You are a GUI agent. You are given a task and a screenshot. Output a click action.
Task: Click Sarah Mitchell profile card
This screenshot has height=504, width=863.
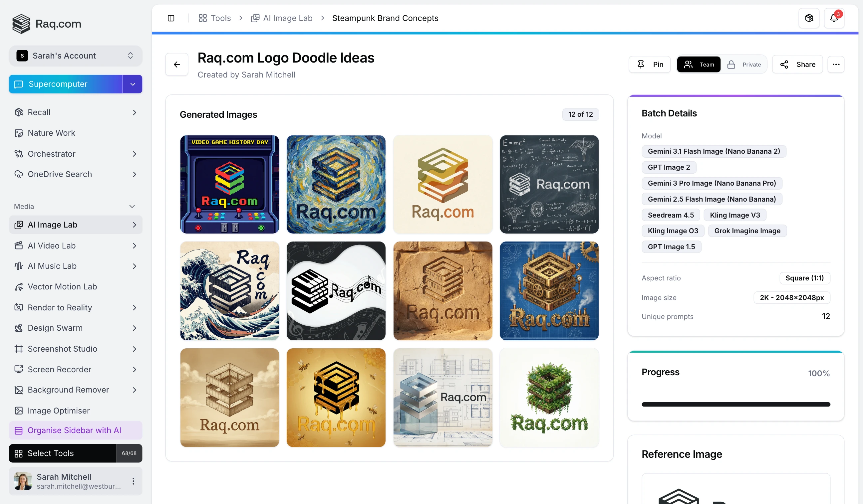click(75, 481)
